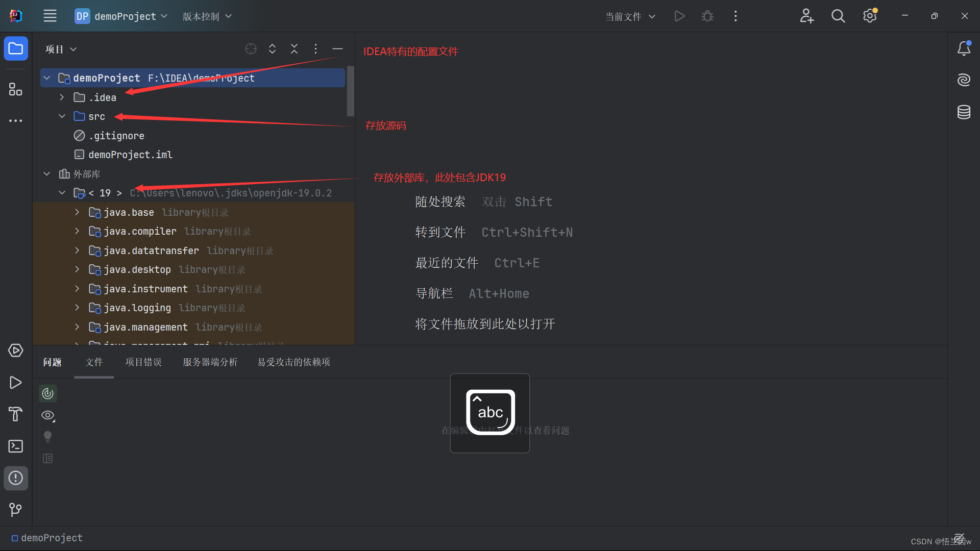Switch to the 项目错误 tab
This screenshot has height=551, width=980.
click(x=143, y=362)
